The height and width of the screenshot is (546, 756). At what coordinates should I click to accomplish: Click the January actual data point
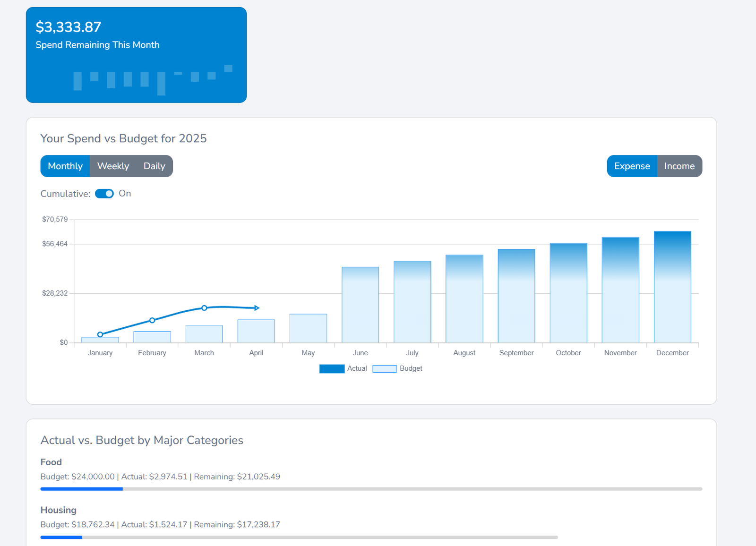pyautogui.click(x=100, y=334)
